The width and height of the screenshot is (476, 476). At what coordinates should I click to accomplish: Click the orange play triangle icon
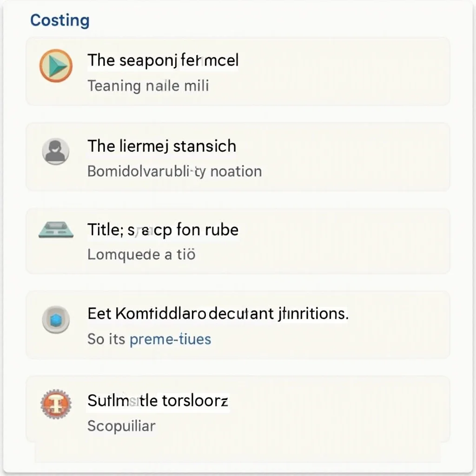point(56,66)
